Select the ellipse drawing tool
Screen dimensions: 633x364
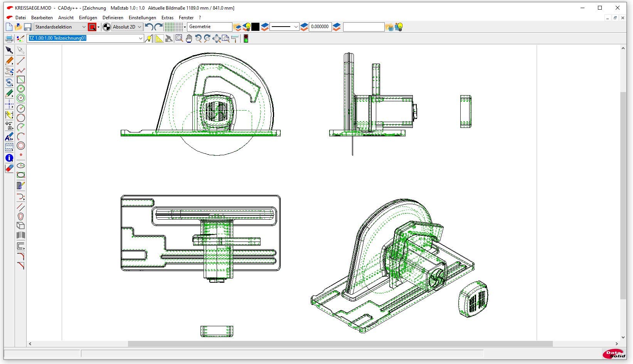coord(21,166)
